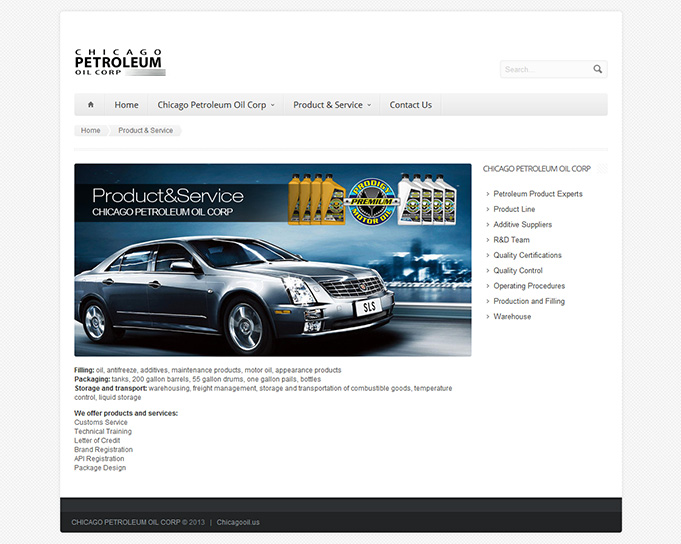Click the Chicago Petroleum Oil Corp logo
The height and width of the screenshot is (544, 681).
point(120,63)
